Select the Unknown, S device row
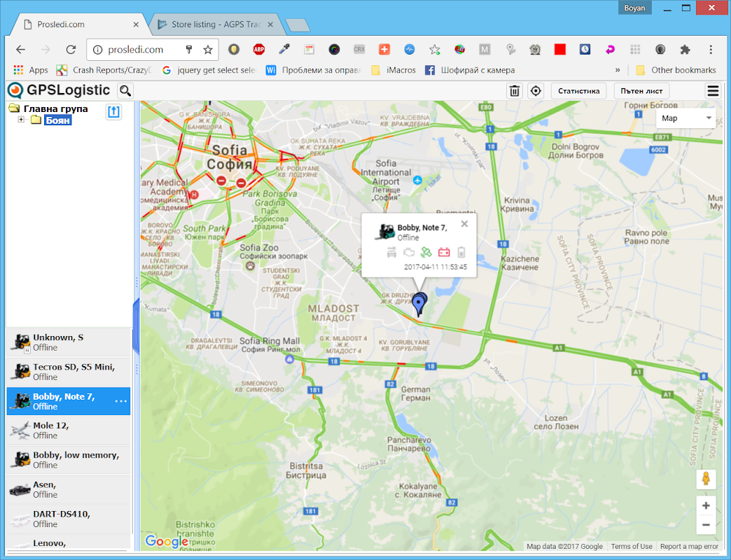 coord(69,342)
